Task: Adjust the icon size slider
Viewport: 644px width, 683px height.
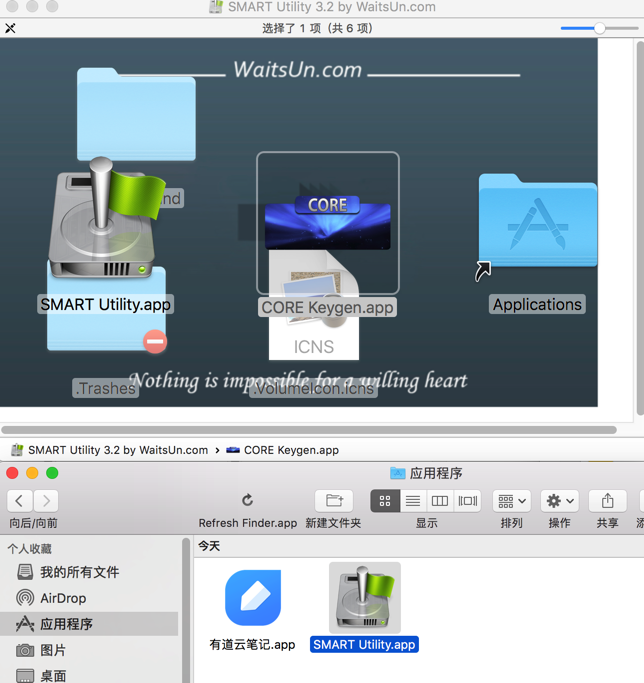Action: (x=599, y=28)
